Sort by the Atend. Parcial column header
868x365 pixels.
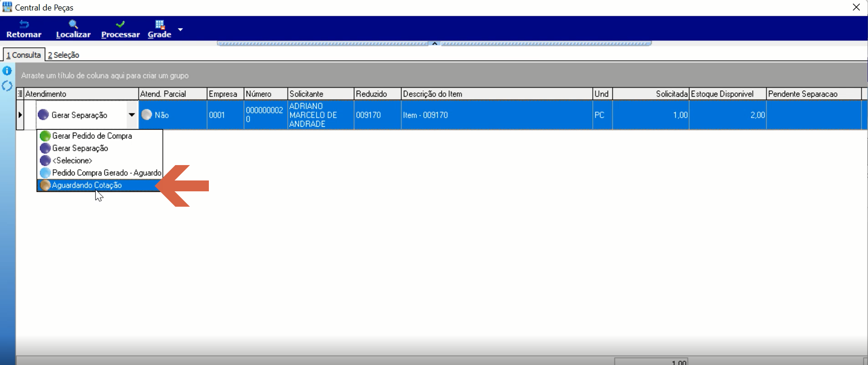coord(173,94)
